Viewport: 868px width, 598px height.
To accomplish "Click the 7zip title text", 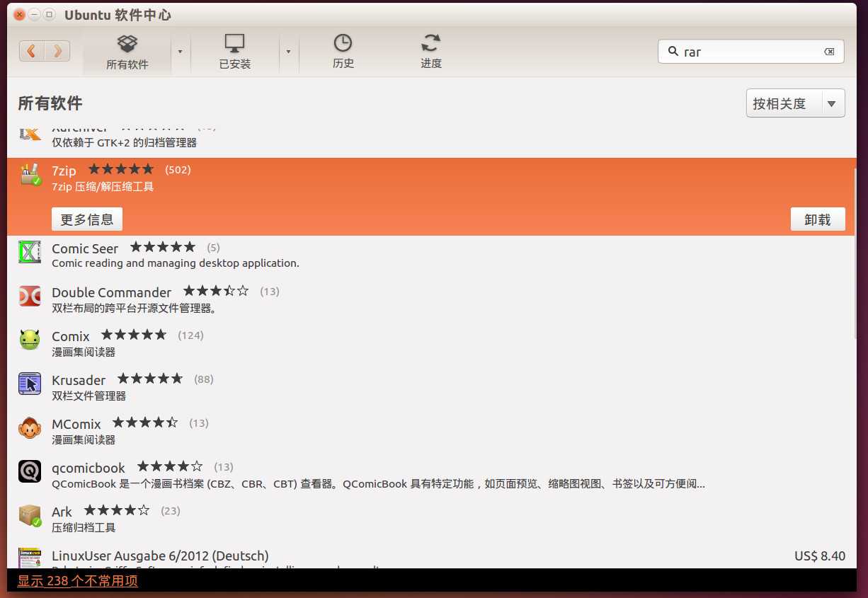I will pyautogui.click(x=64, y=171).
